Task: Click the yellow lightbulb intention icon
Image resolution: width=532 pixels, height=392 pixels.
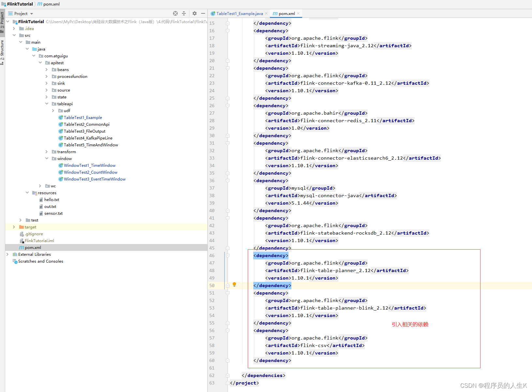Action: pos(234,284)
